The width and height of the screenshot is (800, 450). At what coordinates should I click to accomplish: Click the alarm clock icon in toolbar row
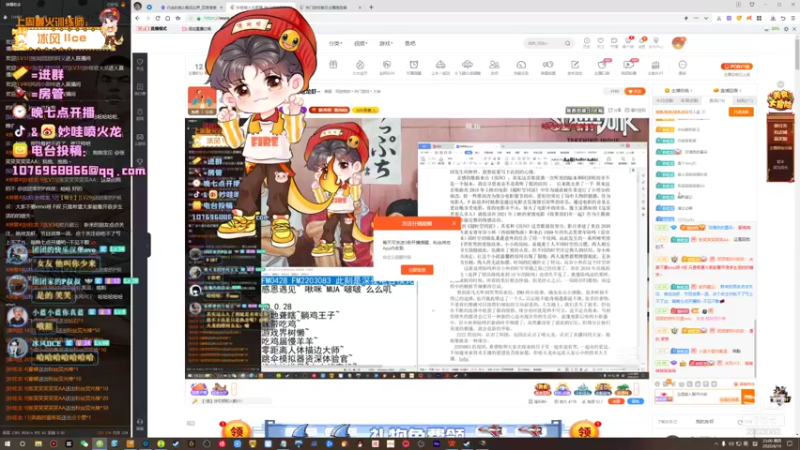point(414,66)
